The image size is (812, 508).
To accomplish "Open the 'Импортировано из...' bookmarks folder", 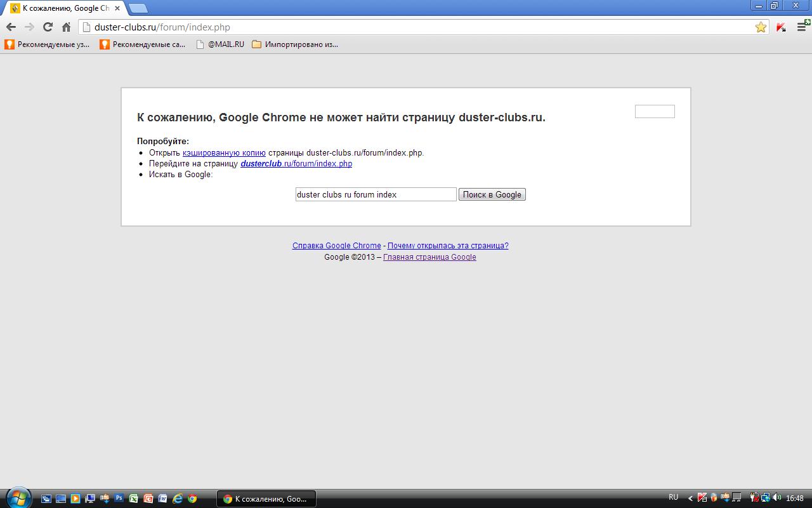I will coord(295,44).
